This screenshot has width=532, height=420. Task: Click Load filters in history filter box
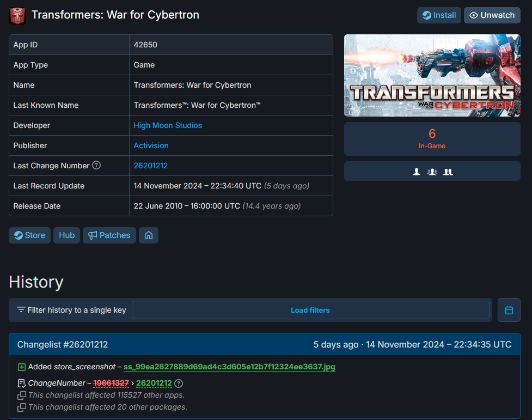pos(310,310)
